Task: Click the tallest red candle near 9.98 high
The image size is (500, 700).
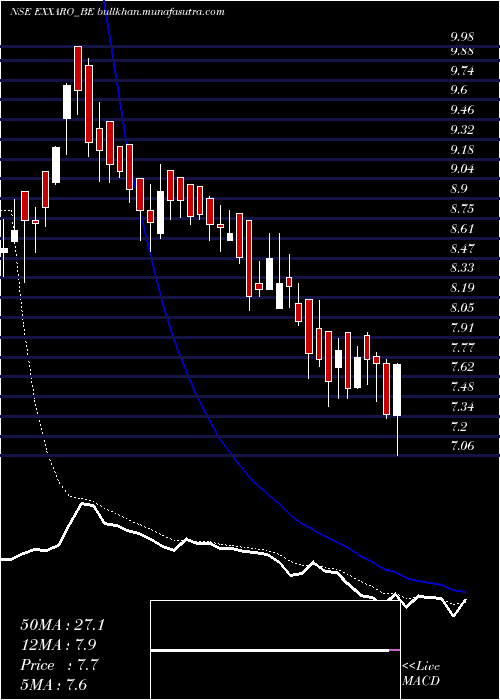Action: tap(78, 68)
